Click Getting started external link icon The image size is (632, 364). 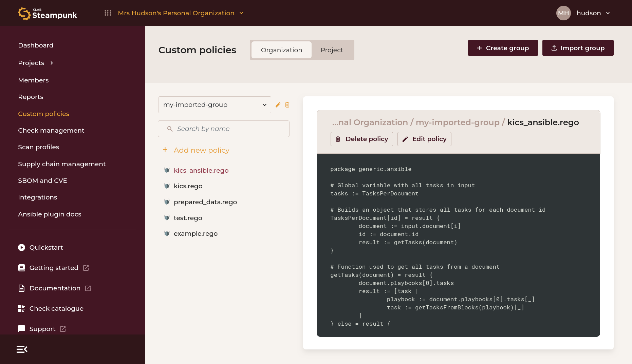86,268
